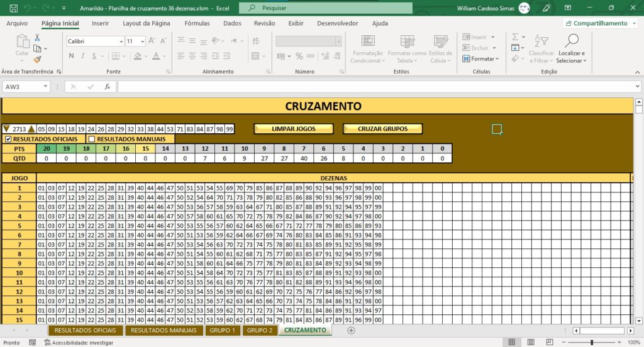Click the Increase Decimal icon
This screenshot has height=347, width=644.
pos(325,56)
